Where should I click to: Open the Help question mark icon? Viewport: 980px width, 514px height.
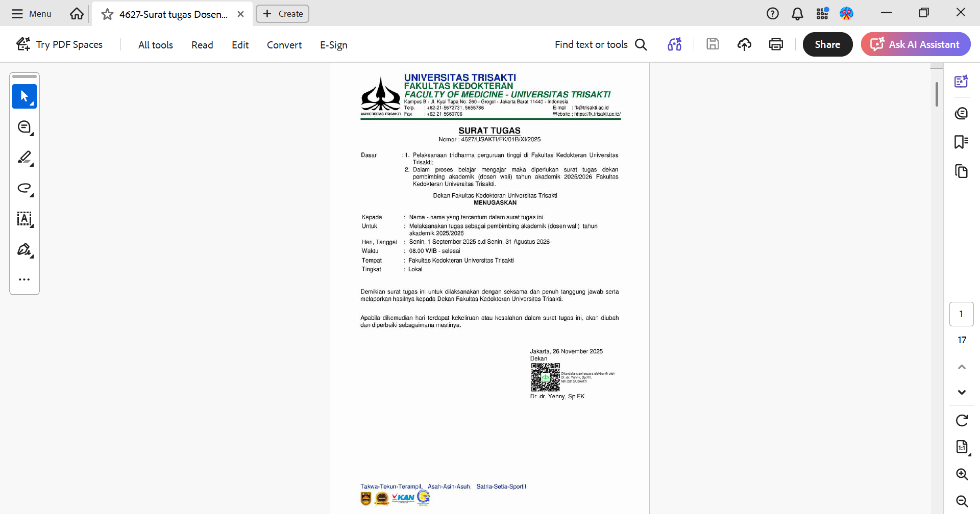[773, 14]
